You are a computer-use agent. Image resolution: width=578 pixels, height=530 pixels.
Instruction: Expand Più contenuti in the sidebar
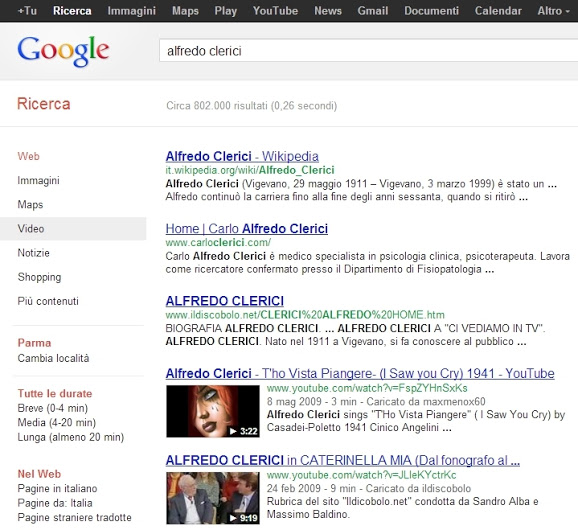point(48,301)
